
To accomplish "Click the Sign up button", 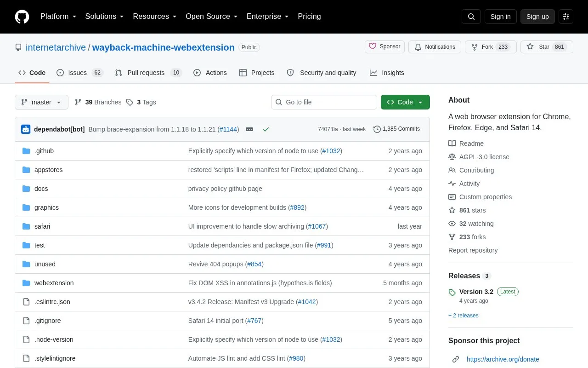I will pyautogui.click(x=537, y=17).
